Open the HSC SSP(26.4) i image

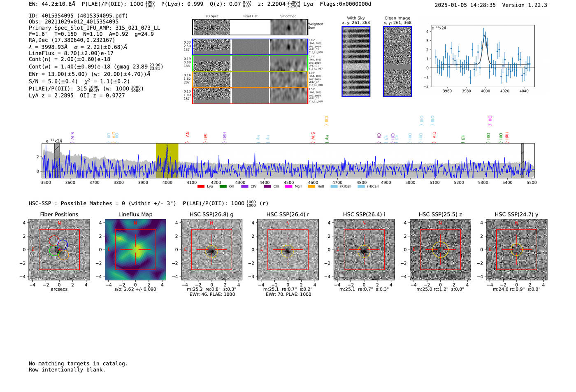tap(364, 250)
